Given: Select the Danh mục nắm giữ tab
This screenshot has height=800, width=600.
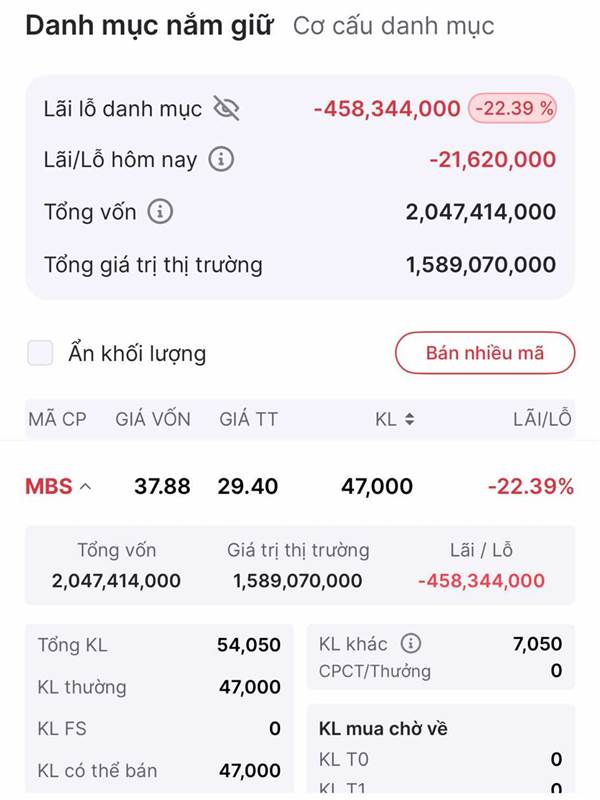Looking at the screenshot, I should tap(148, 26).
